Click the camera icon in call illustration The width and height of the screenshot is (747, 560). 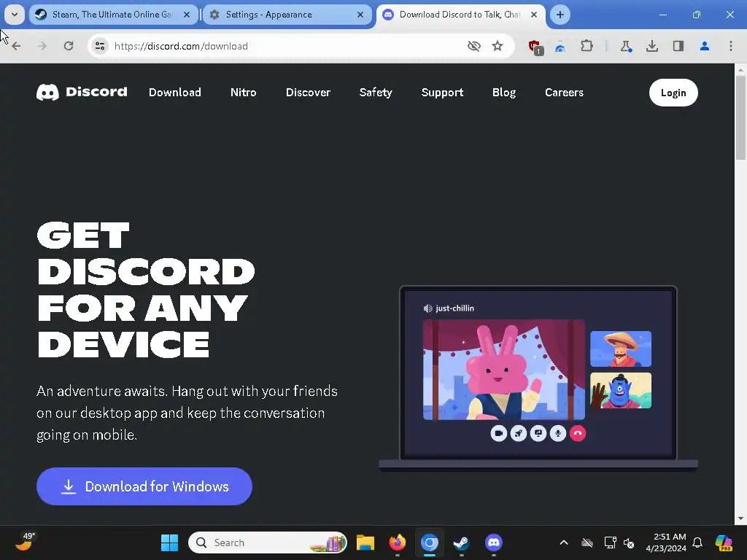pos(499,433)
